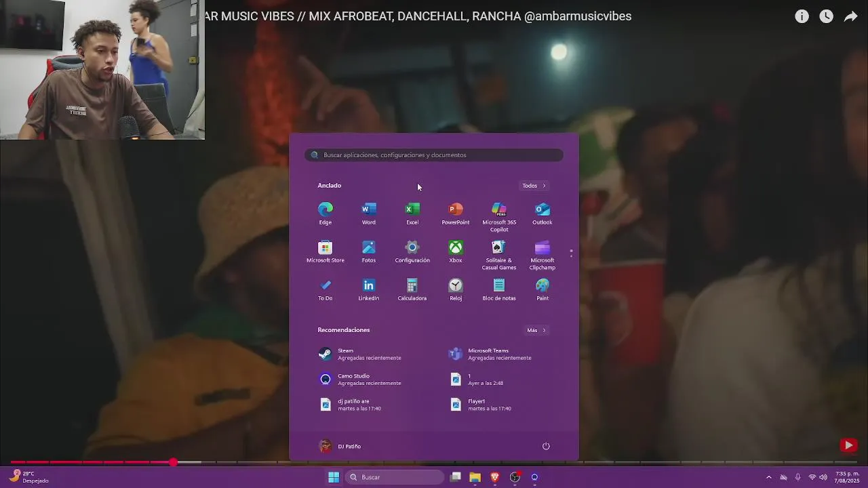Open Configuración settings app

tap(412, 251)
